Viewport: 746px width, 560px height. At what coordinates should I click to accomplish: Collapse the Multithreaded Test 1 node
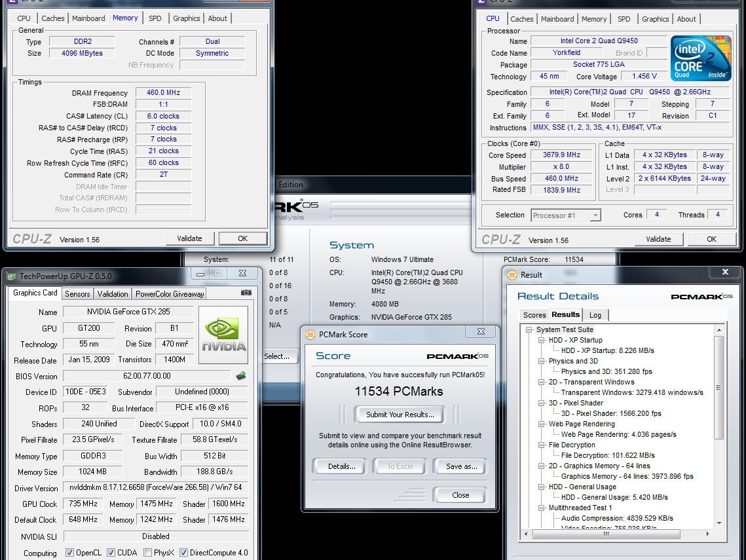coord(541,507)
